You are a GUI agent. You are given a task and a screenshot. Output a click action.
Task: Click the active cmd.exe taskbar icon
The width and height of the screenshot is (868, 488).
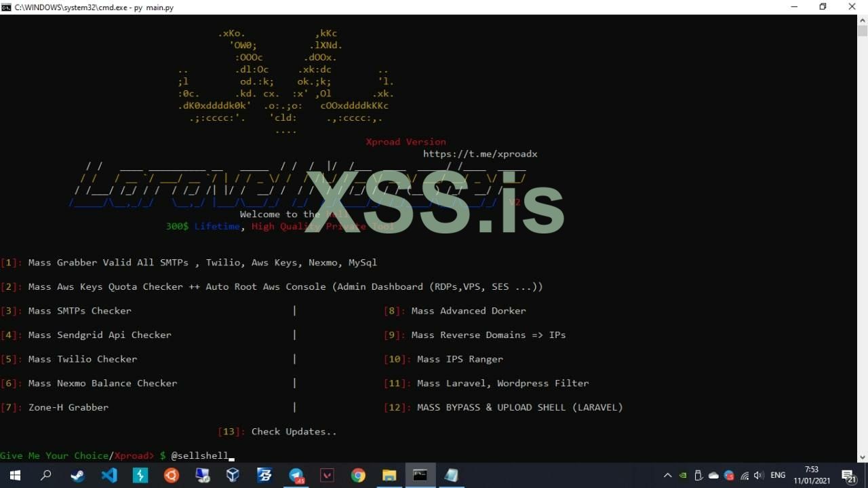420,475
